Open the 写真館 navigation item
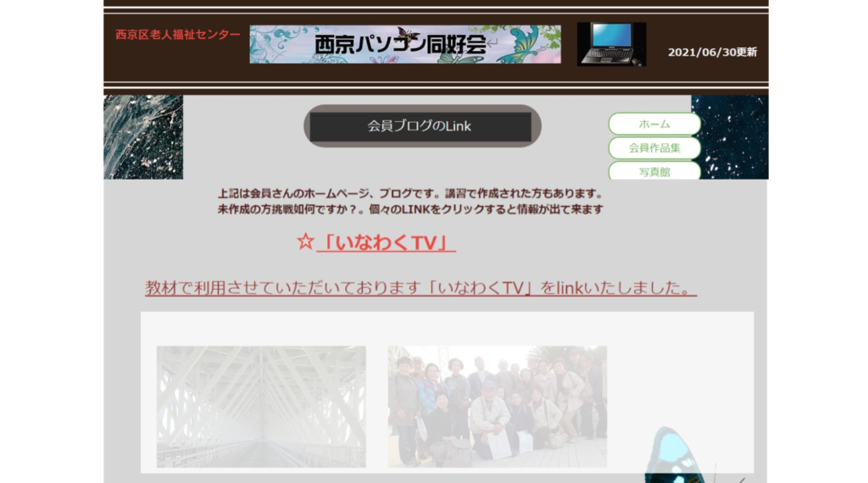This screenshot has width=868, height=483. tap(654, 170)
